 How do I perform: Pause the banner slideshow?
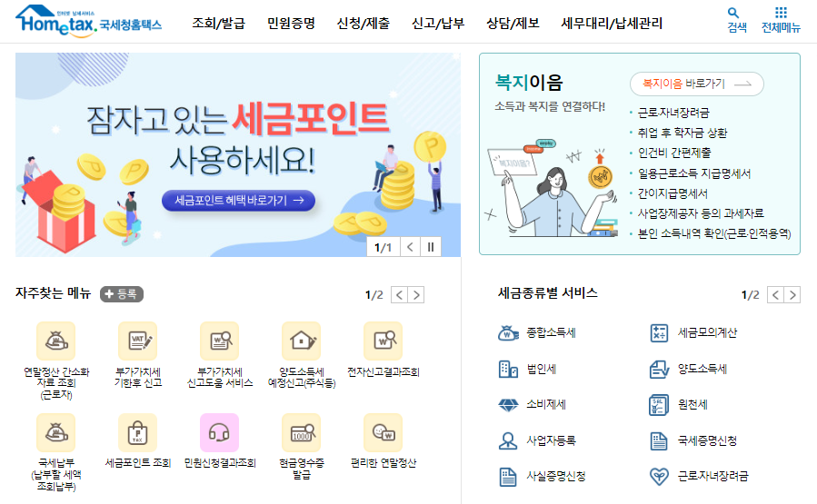point(431,247)
